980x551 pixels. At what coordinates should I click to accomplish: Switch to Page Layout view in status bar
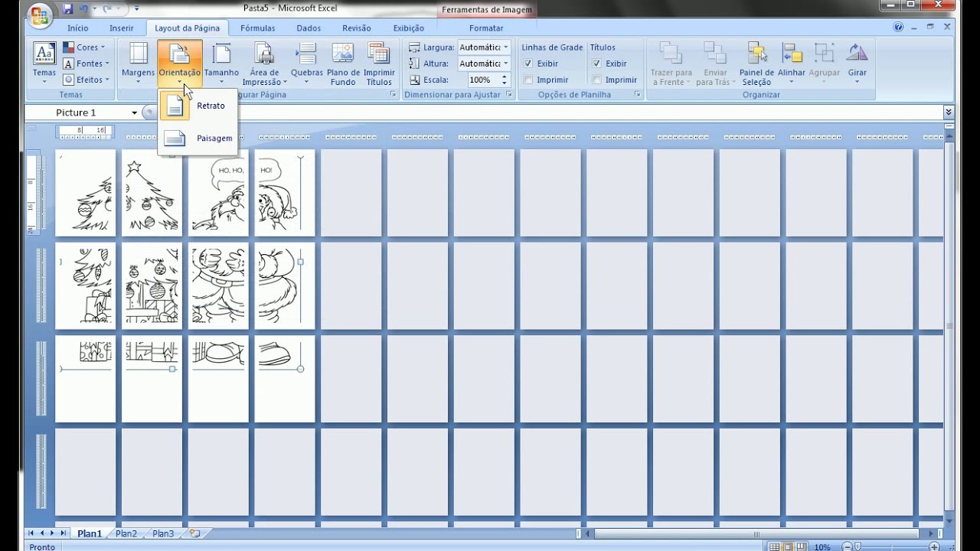(788, 547)
